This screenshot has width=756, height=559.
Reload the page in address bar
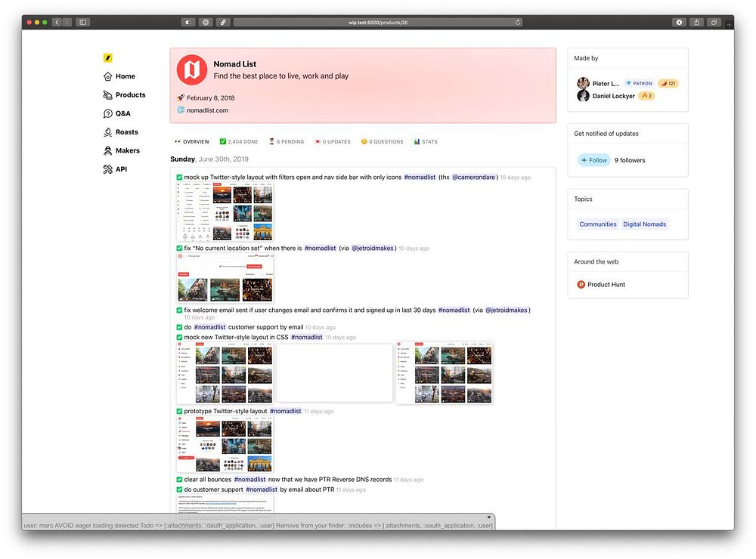pyautogui.click(x=518, y=22)
